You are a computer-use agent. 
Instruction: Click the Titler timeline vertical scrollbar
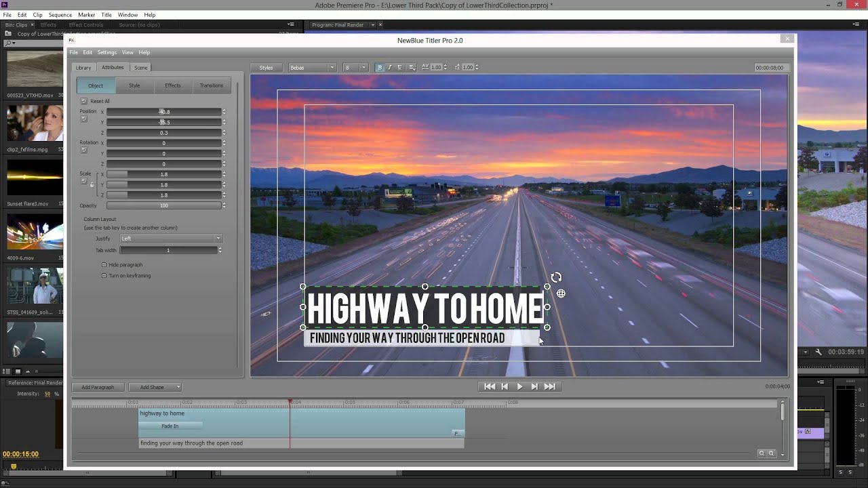[782, 411]
